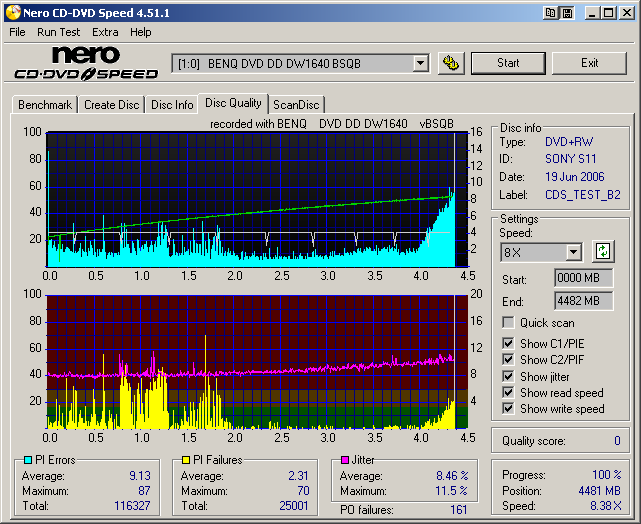
Task: Click the floppy disk save icon in title bar
Action: [x=568, y=13]
